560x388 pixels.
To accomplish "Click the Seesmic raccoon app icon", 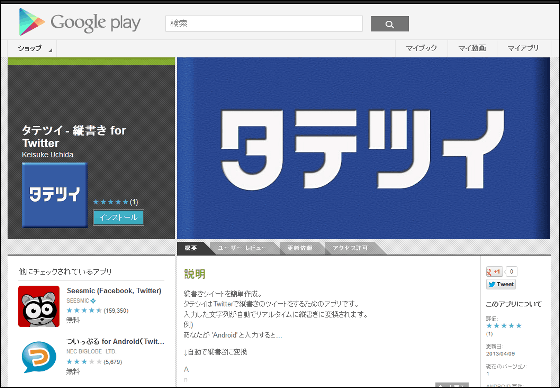I will click(39, 307).
